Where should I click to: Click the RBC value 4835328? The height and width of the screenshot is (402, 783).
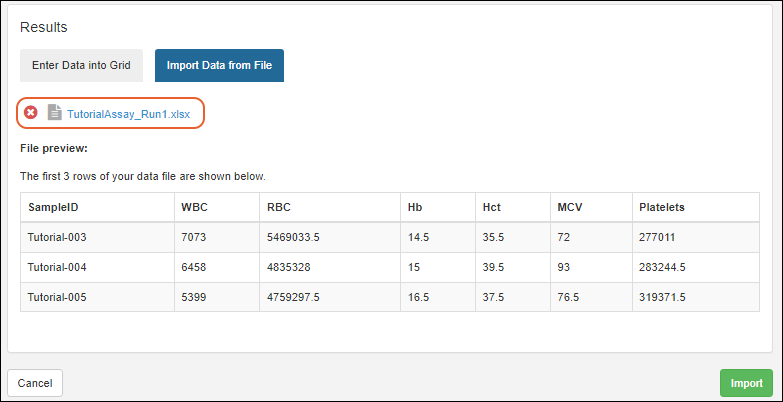click(291, 267)
